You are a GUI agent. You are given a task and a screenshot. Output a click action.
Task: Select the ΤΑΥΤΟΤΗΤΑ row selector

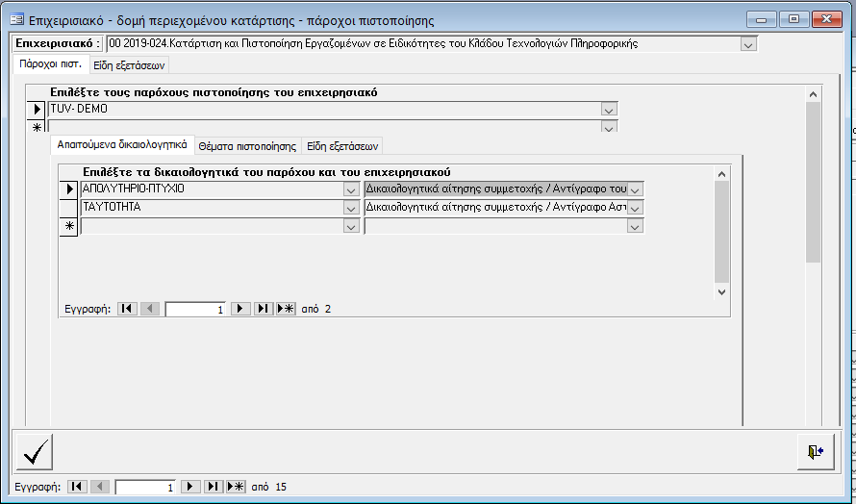click(69, 208)
